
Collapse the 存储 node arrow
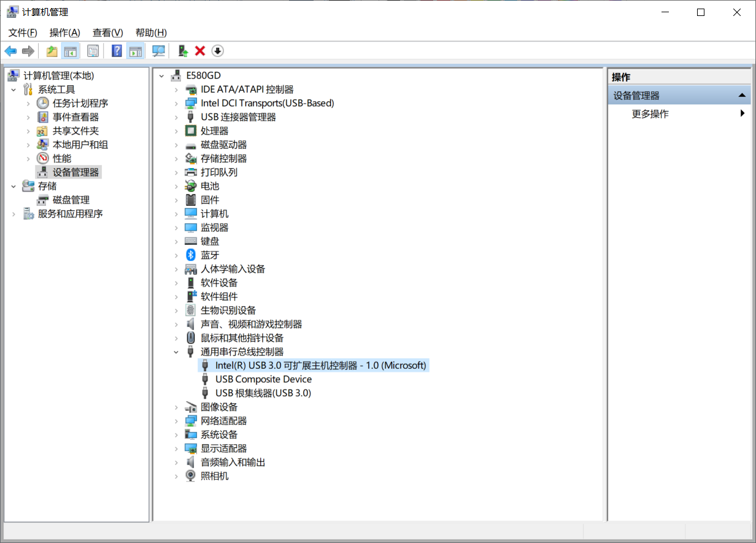[13, 186]
